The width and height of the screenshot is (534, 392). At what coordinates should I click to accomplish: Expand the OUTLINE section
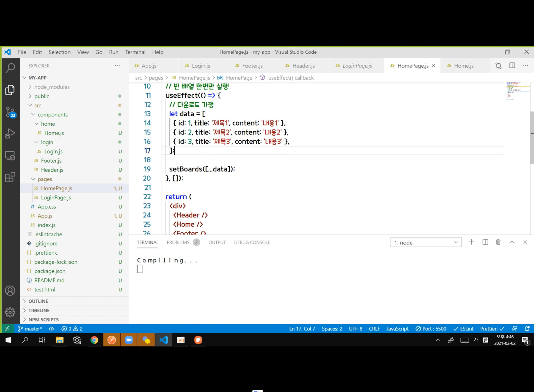coord(38,301)
